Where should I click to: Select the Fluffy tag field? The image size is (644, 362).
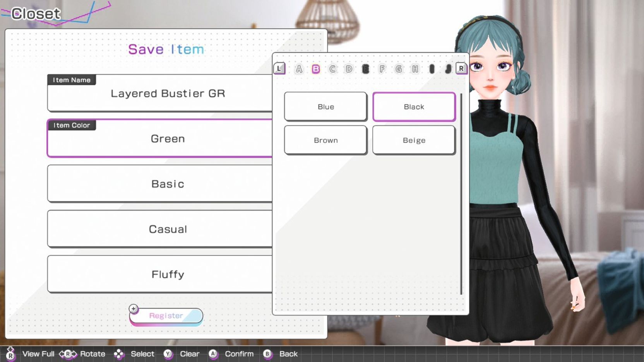tap(160, 274)
